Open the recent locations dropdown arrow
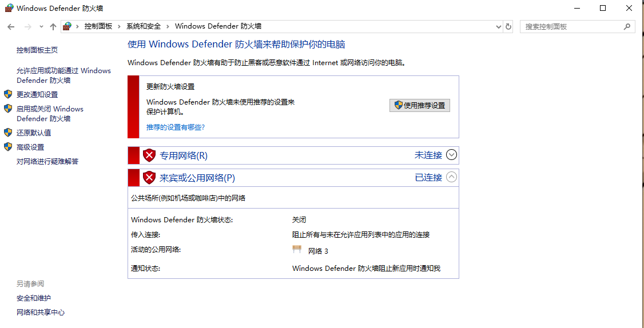Image resolution: width=644 pixels, height=328 pixels. point(41,27)
